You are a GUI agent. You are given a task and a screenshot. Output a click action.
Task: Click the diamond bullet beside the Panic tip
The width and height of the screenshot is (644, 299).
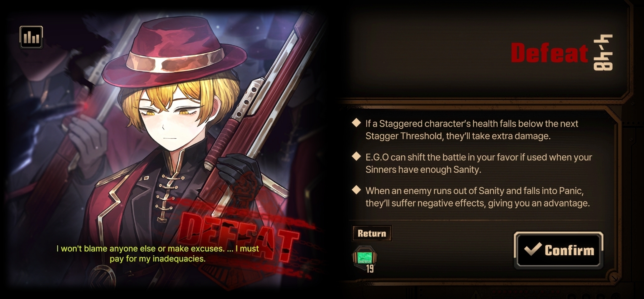356,190
